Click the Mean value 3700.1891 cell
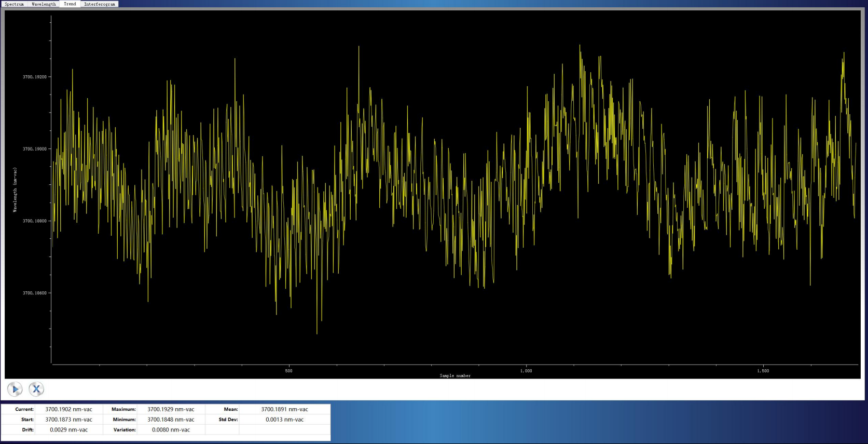The image size is (868, 444). pyautogui.click(x=284, y=409)
